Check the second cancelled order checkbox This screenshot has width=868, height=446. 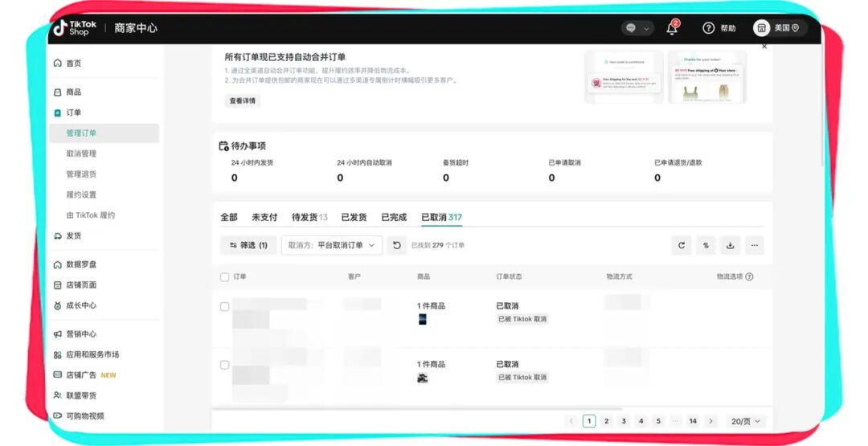click(x=225, y=365)
